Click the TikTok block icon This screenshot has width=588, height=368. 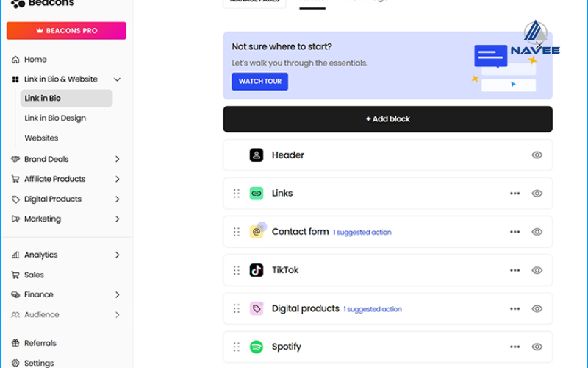click(256, 270)
